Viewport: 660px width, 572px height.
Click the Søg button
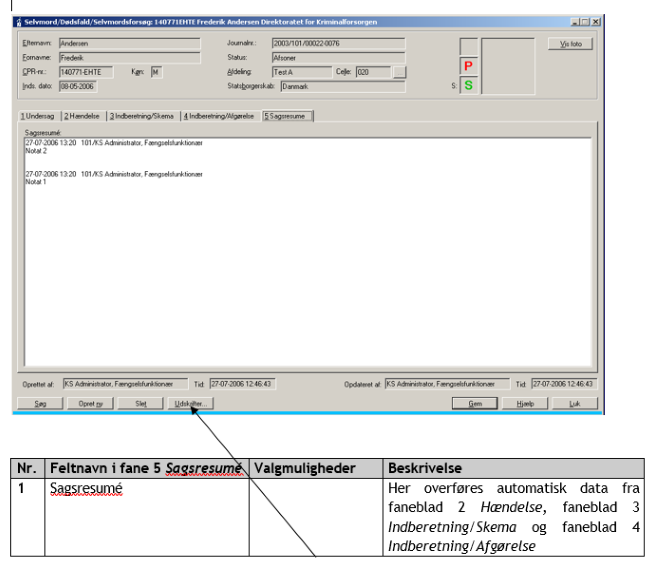tap(40, 404)
